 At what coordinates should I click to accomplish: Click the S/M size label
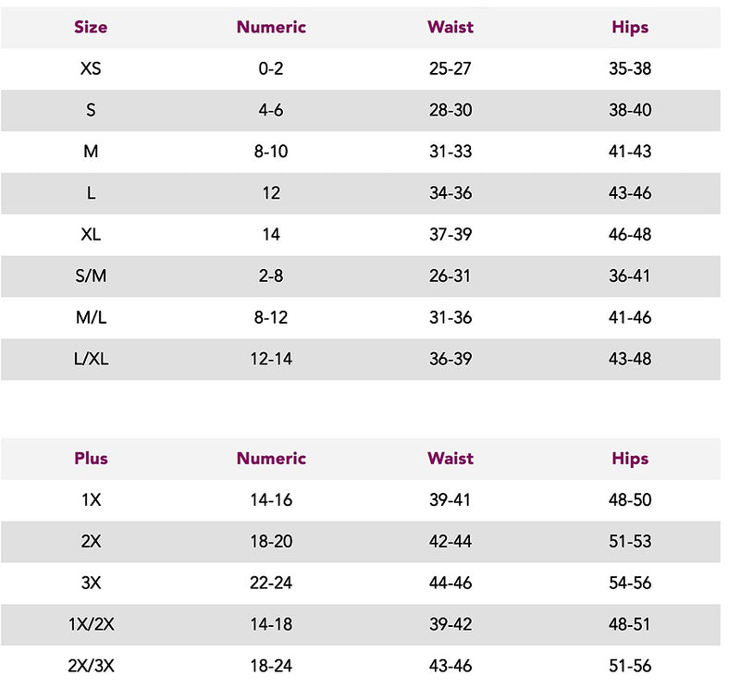91,276
